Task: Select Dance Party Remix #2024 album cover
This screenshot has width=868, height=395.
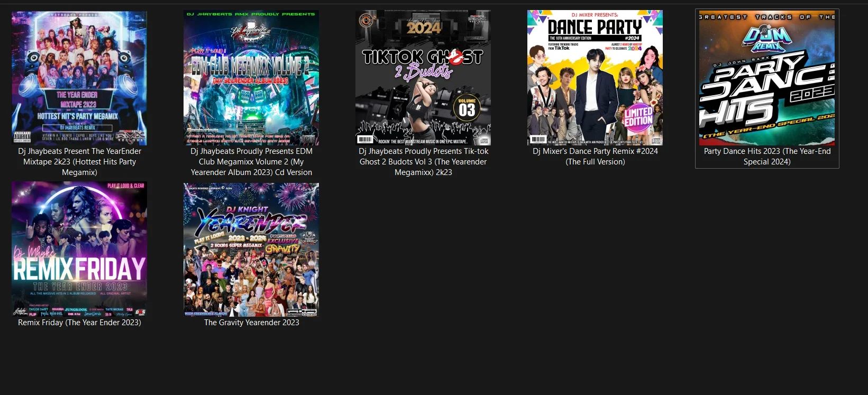Action: pyautogui.click(x=595, y=78)
